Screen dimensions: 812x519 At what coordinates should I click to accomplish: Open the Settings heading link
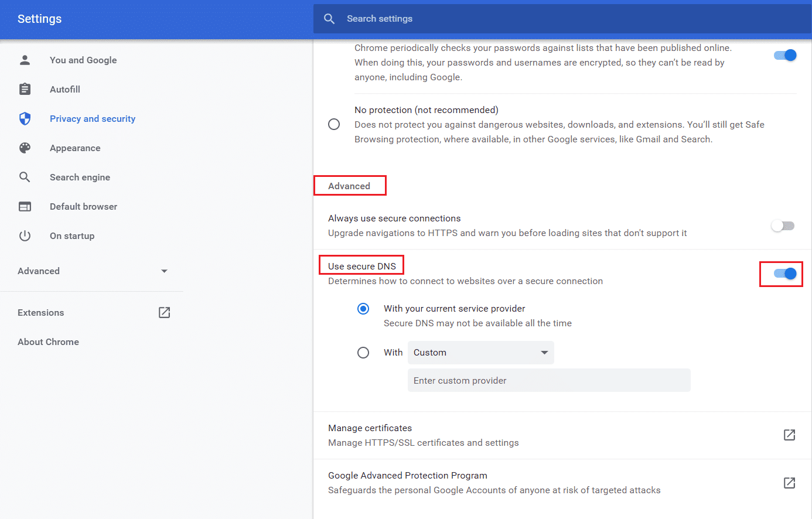(x=39, y=19)
